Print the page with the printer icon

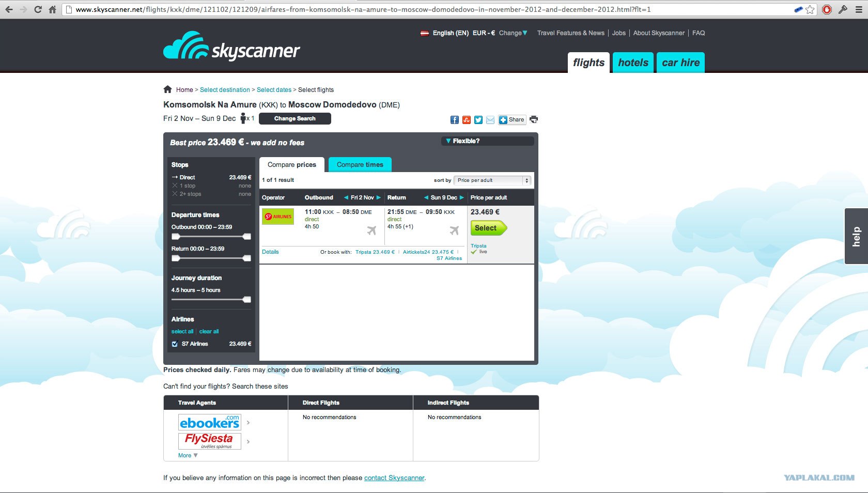(534, 119)
